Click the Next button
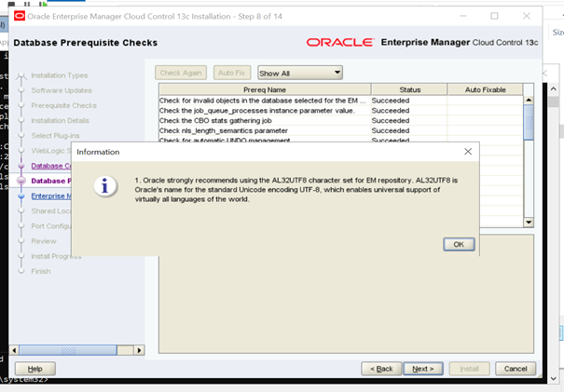564x392 pixels. tap(422, 369)
